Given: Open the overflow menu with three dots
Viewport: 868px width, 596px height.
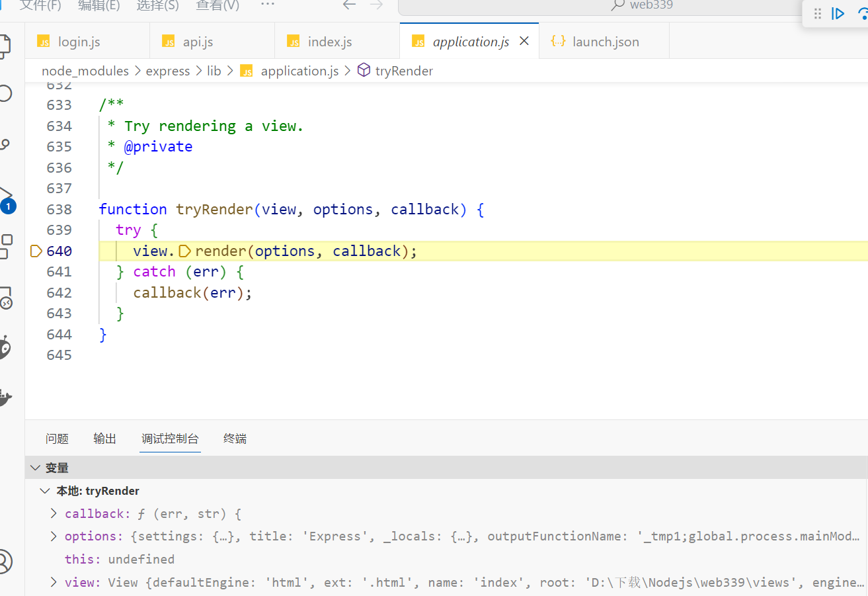Looking at the screenshot, I should (267, 4).
